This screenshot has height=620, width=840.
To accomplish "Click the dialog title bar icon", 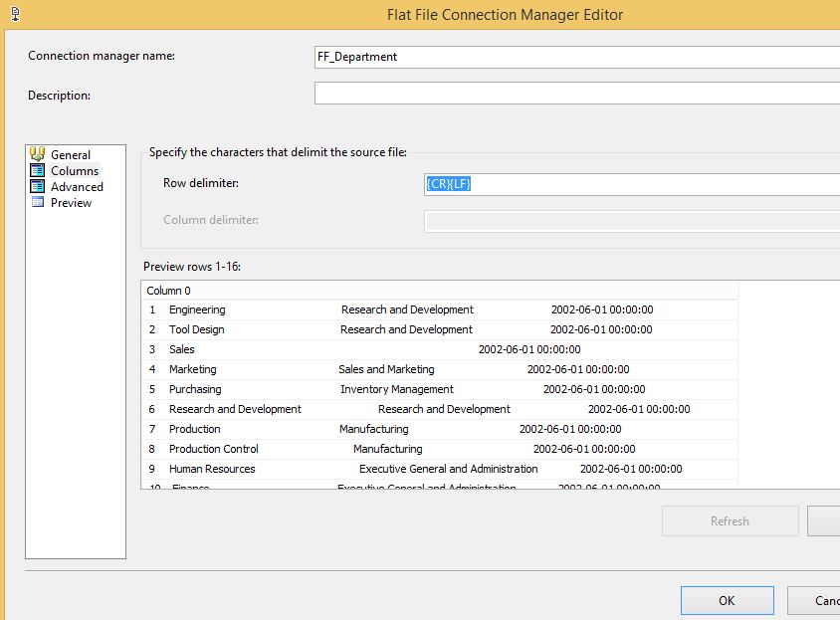I will point(16,14).
